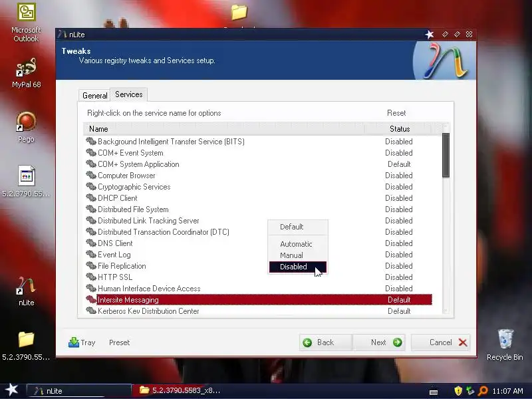Screen dimensions: 532x399
Task: Click the magnifier icon in system tray
Action: point(483,391)
